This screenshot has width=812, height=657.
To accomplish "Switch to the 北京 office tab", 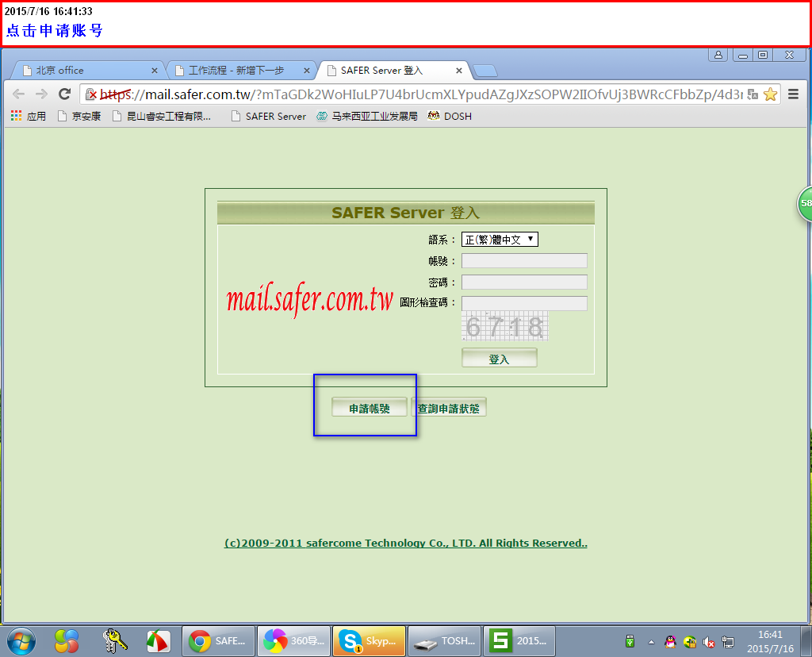I will pos(87,71).
